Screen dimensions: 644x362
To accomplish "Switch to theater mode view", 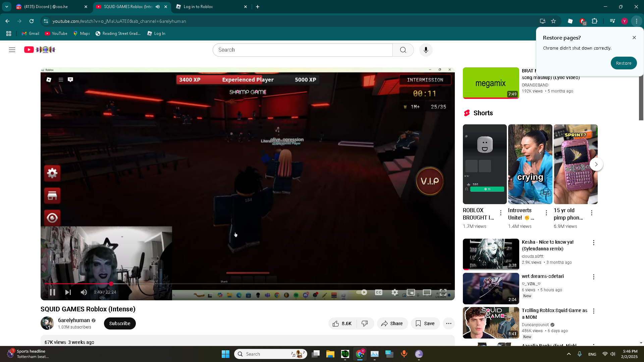I will click(x=427, y=292).
